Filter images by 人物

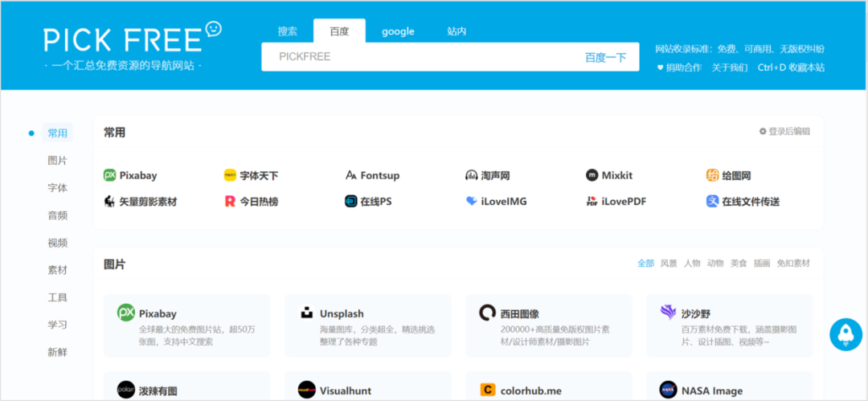pyautogui.click(x=692, y=264)
